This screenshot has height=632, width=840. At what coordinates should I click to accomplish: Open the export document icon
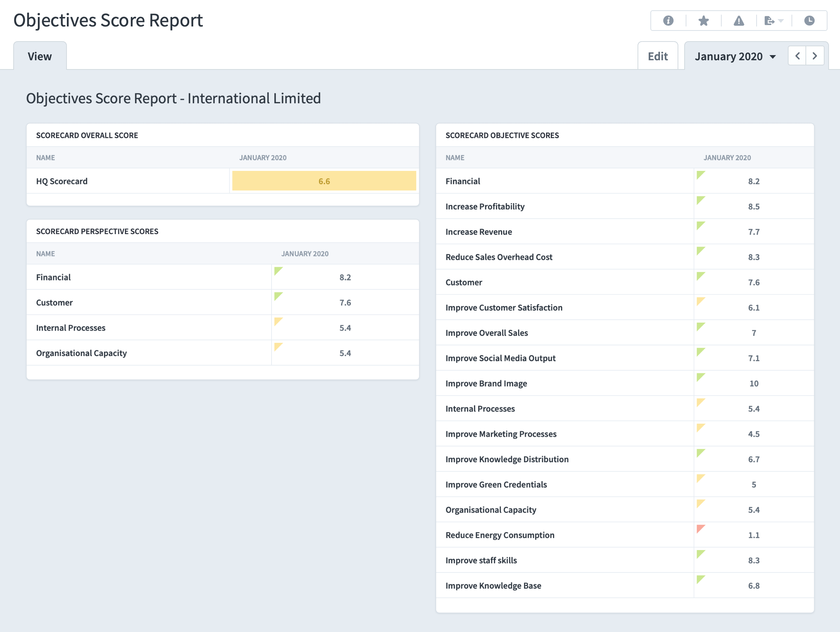click(769, 21)
